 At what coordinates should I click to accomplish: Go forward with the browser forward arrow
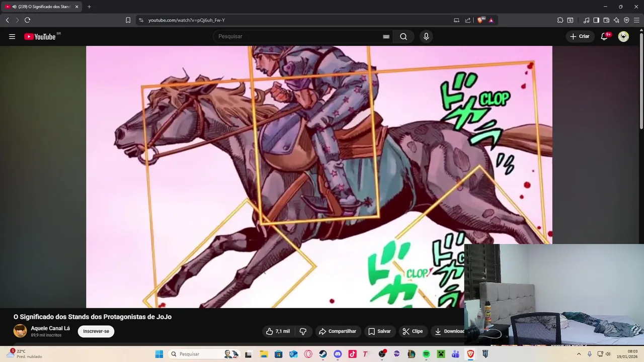point(17,20)
